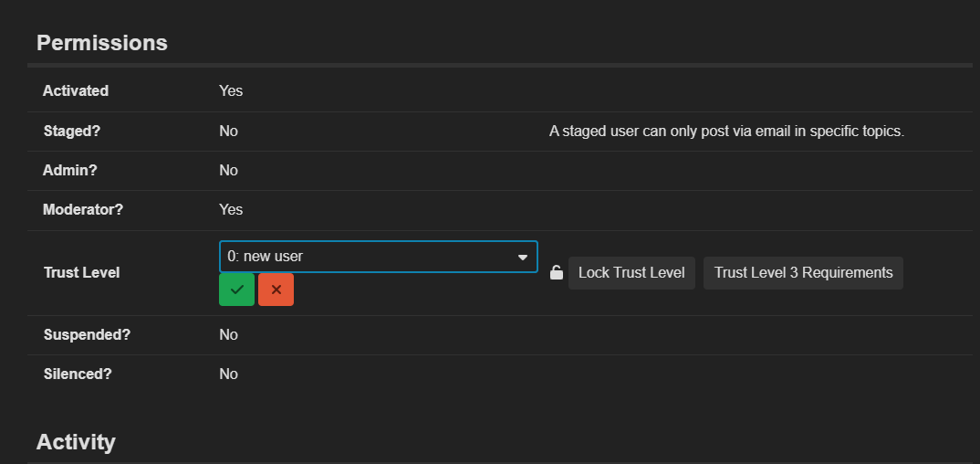Image resolution: width=980 pixels, height=464 pixels.
Task: Click the Activity section heading
Action: [x=76, y=442]
